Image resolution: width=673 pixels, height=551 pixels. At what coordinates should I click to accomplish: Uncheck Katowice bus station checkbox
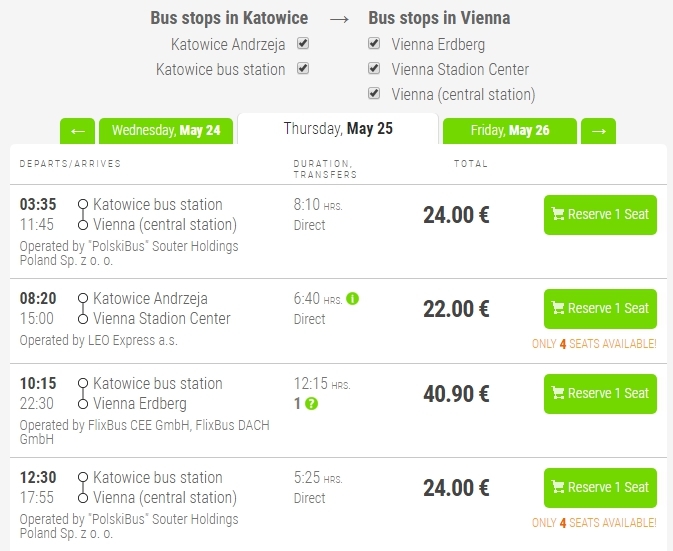click(303, 68)
